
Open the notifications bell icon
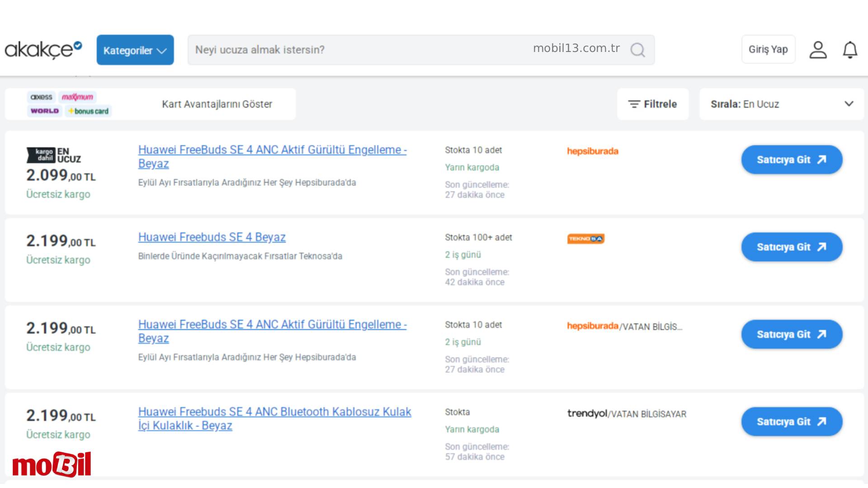coord(850,50)
